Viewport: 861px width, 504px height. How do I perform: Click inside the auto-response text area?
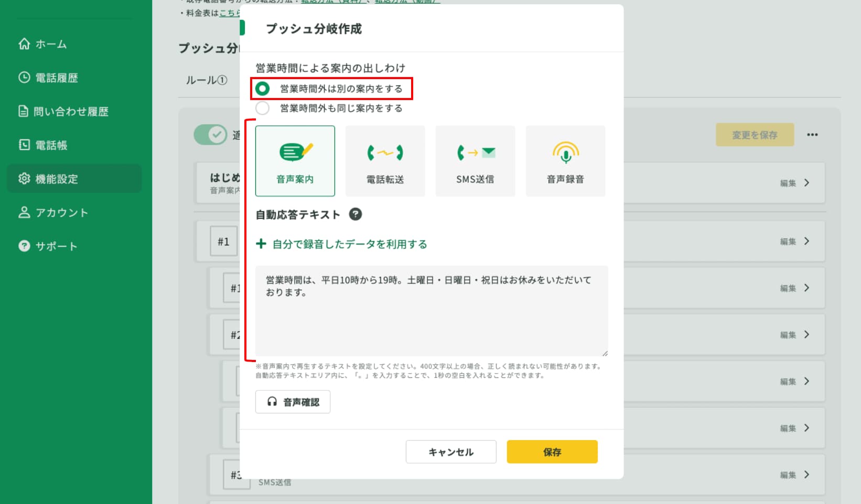(x=431, y=309)
